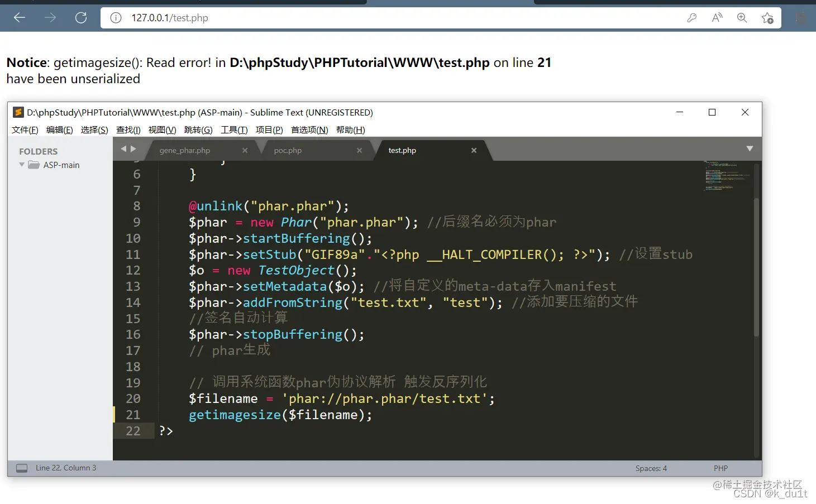Click the getimagesize($filename) code line
This screenshot has height=504, width=816.
[x=280, y=415]
